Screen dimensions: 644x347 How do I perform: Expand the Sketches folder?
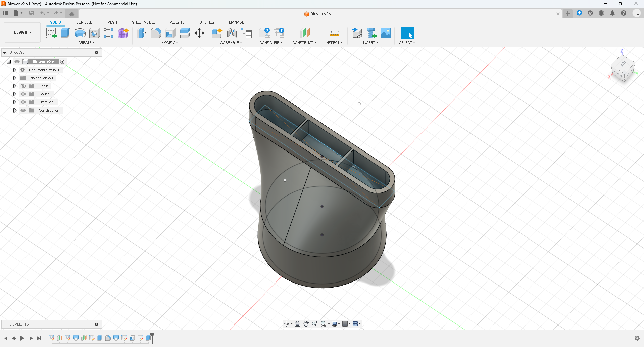[15, 102]
